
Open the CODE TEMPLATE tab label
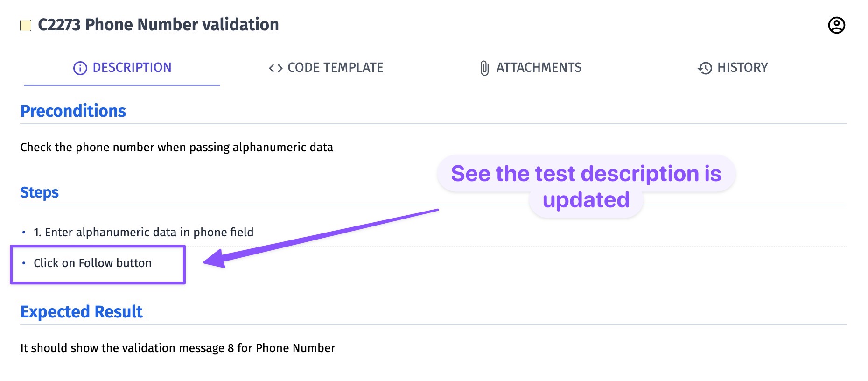[x=335, y=68]
